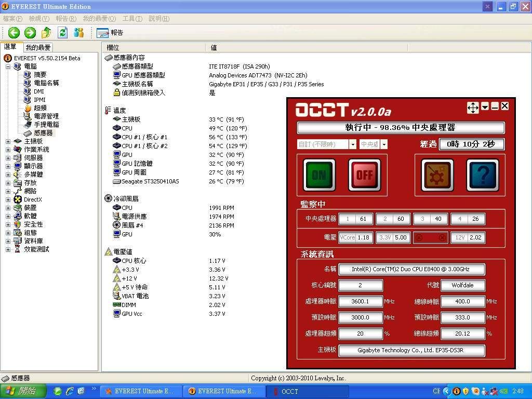Click the 欄位 column header

(154, 47)
